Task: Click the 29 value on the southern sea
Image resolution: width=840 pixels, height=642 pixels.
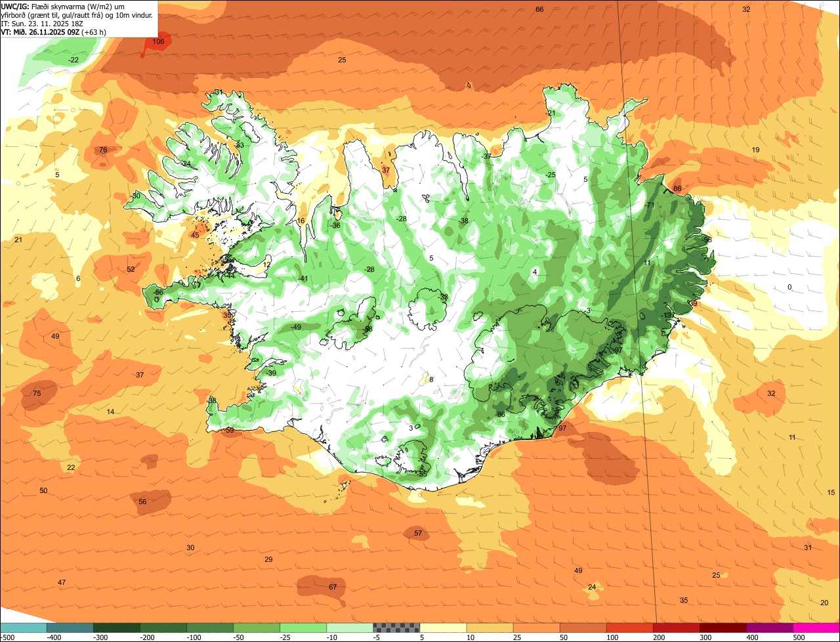Action: pyautogui.click(x=268, y=559)
